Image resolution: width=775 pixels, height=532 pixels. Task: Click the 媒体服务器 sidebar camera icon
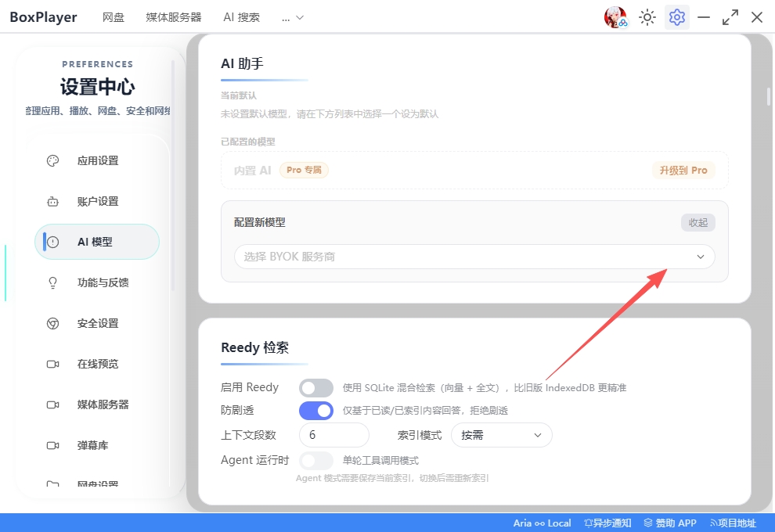click(53, 404)
